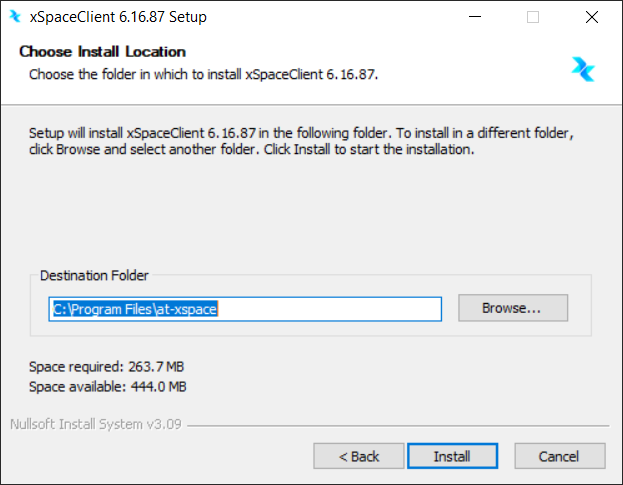The width and height of the screenshot is (623, 485).
Task: Cancel the xSpaceClient setup
Action: tap(559, 456)
